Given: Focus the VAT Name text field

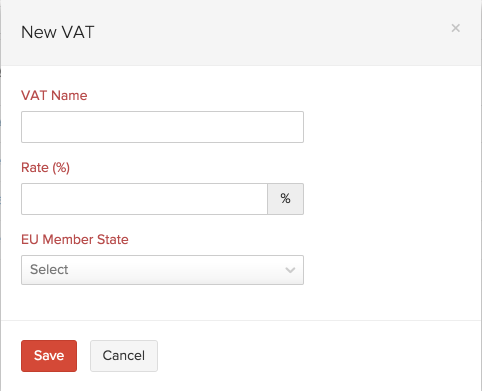Looking at the screenshot, I should (x=162, y=127).
